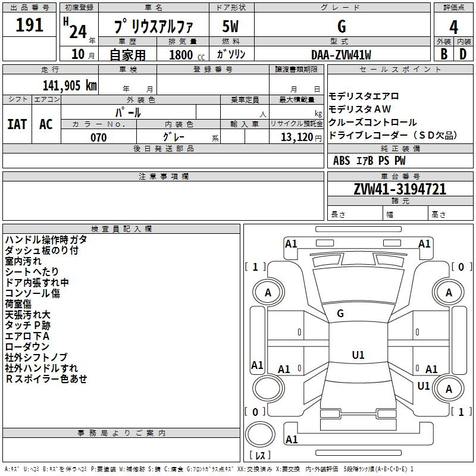
Task: Select the overall evaluation score 4
Action: click(453, 26)
